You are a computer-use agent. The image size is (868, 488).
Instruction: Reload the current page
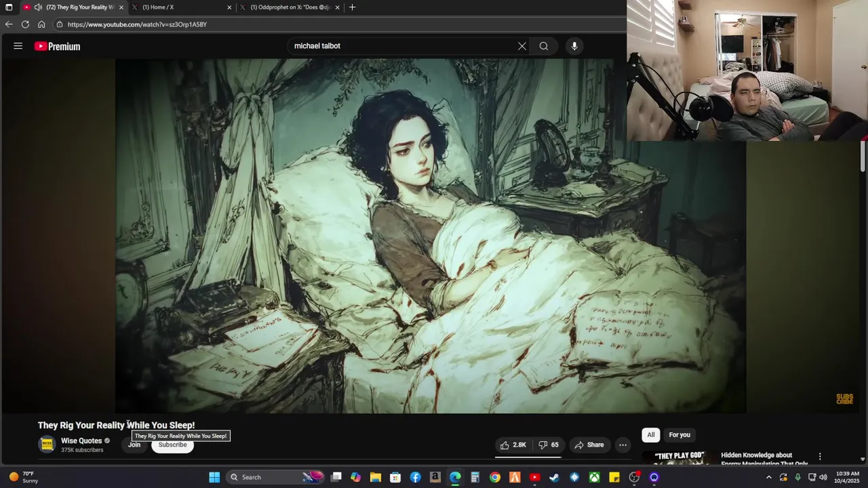pos(25,24)
